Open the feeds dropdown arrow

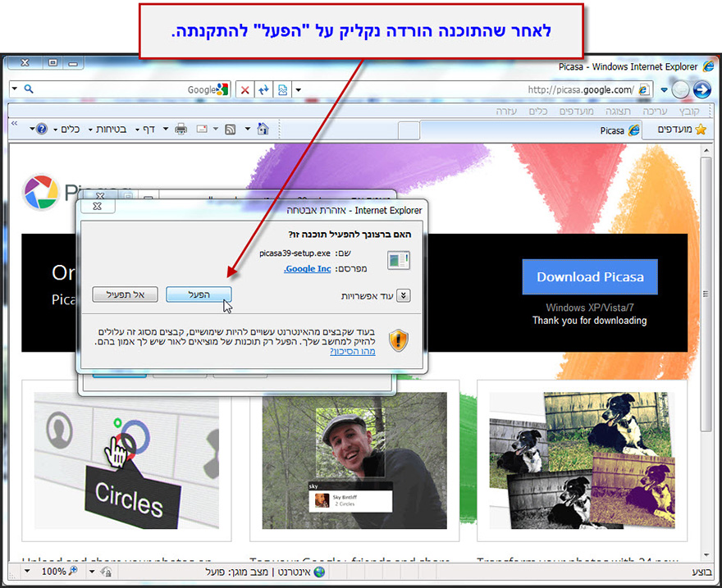pos(216,129)
